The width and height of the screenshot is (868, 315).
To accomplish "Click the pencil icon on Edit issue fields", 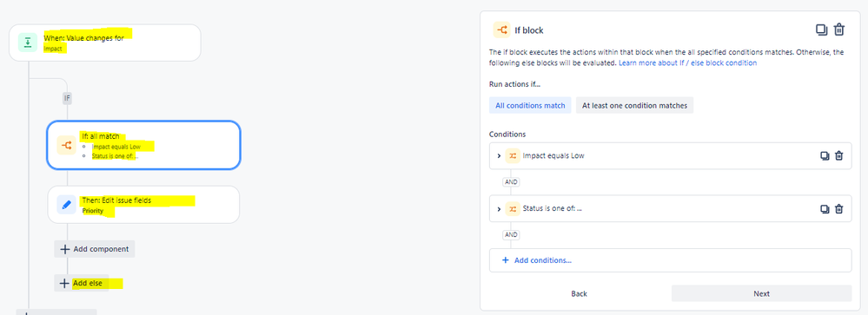I will tap(66, 205).
